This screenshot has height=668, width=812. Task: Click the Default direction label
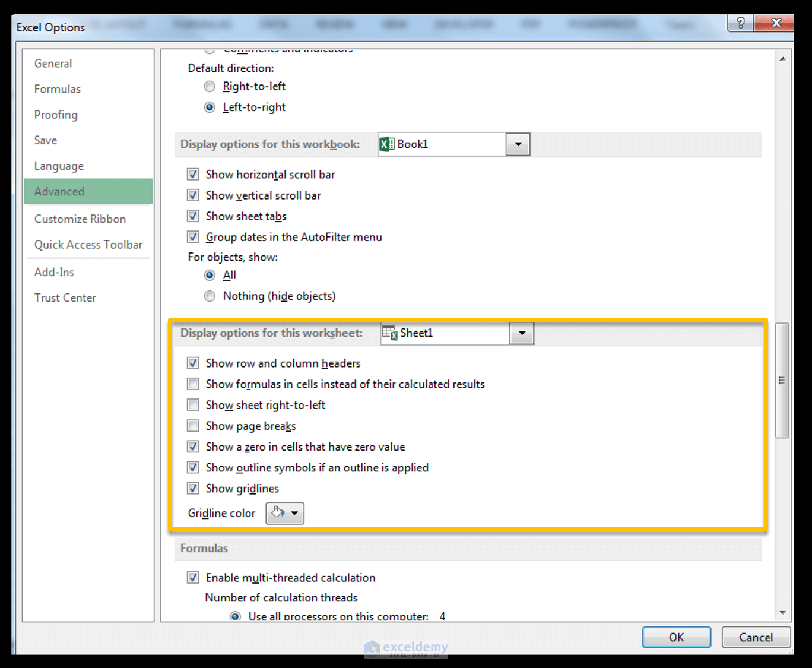[x=231, y=68]
